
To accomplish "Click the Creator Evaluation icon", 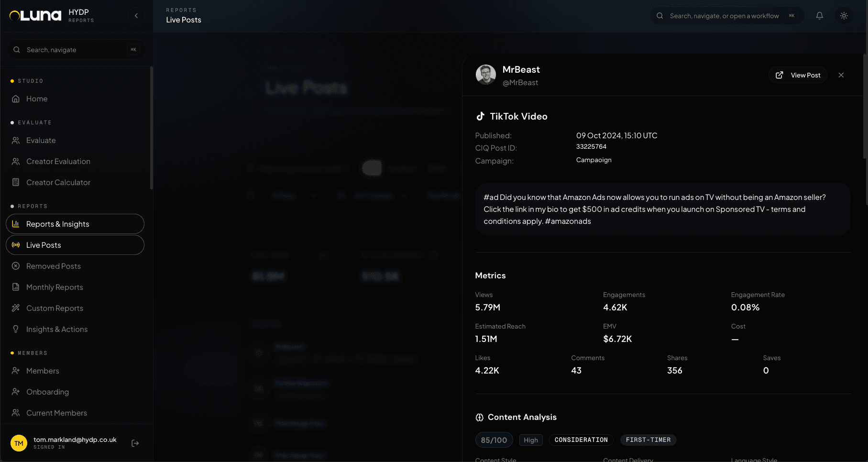I will tap(16, 162).
